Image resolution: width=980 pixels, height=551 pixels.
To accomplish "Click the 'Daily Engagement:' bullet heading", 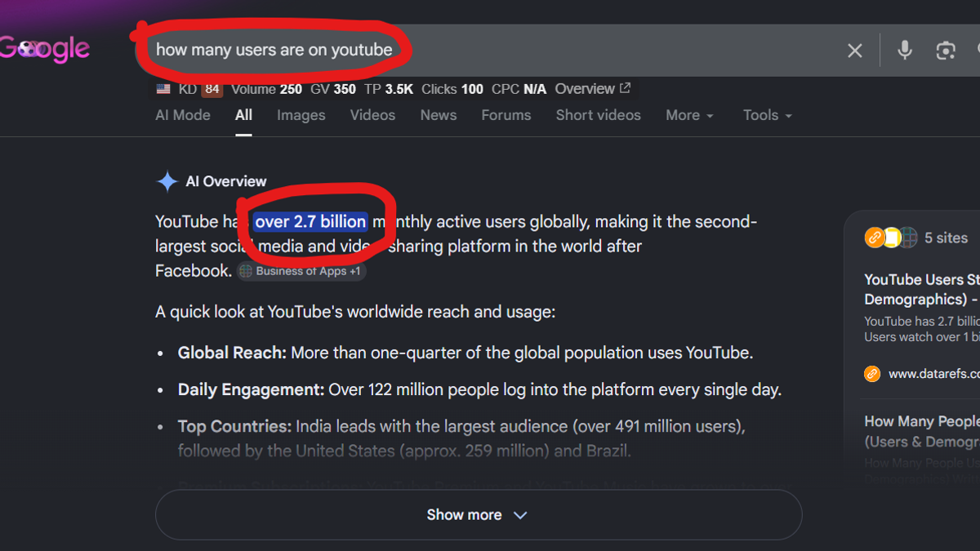I will (x=251, y=389).
